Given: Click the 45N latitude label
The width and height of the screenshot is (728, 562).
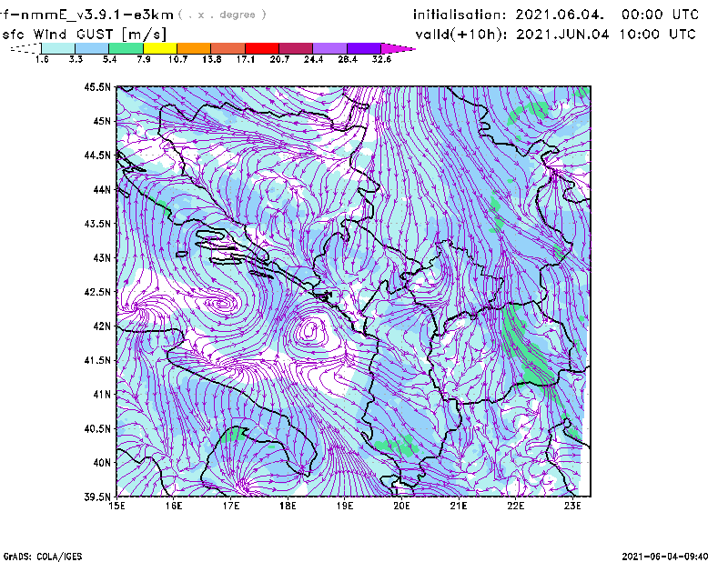Looking at the screenshot, I should point(102,121).
